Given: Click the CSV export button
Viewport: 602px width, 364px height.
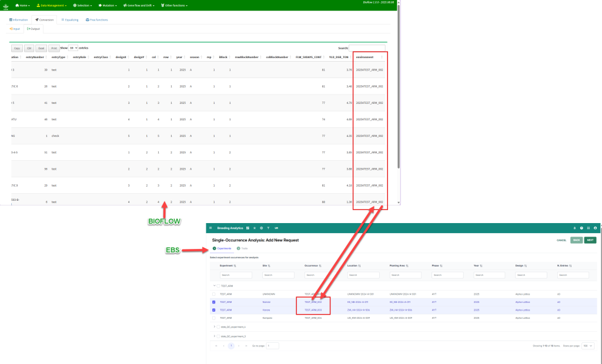Looking at the screenshot, I should (29, 48).
